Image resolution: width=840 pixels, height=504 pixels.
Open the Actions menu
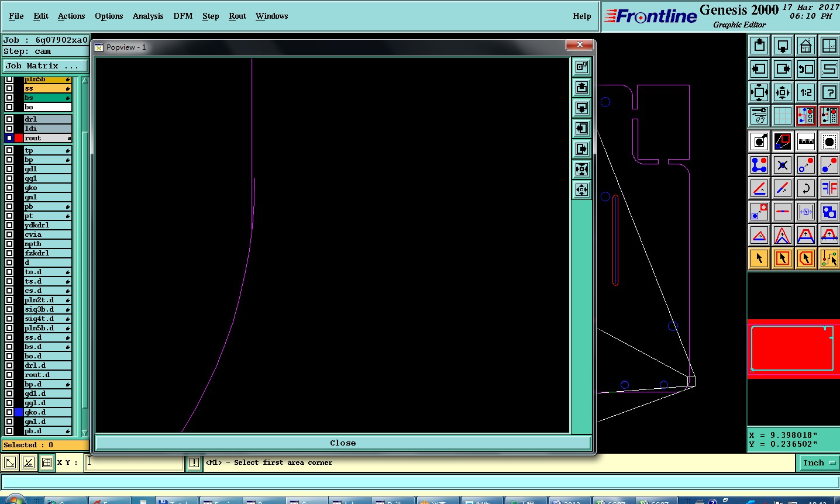(x=71, y=16)
